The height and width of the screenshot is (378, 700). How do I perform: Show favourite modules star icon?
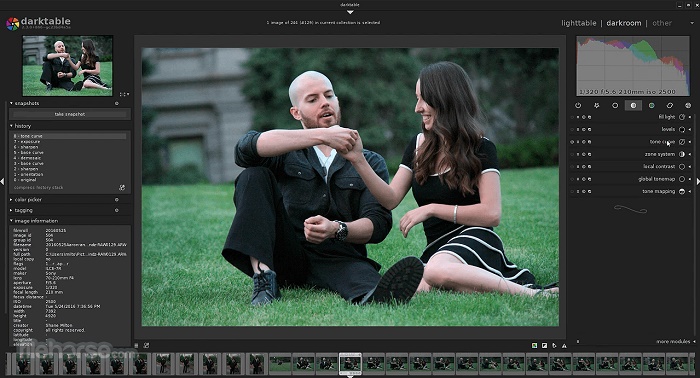click(x=596, y=105)
